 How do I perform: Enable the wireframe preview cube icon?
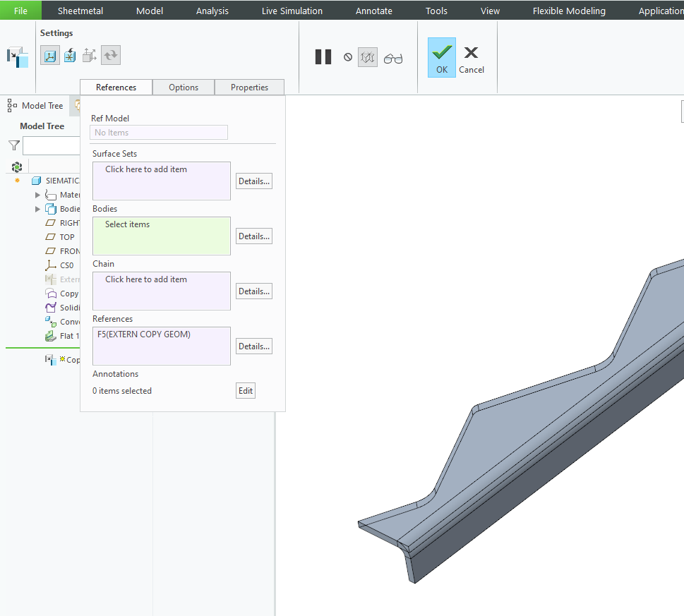pos(367,57)
